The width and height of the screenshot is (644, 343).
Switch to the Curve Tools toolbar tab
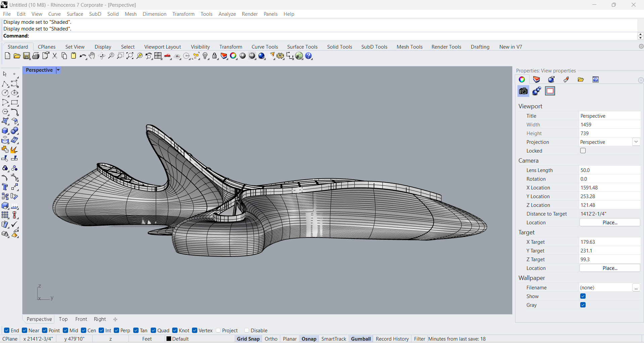tap(265, 47)
